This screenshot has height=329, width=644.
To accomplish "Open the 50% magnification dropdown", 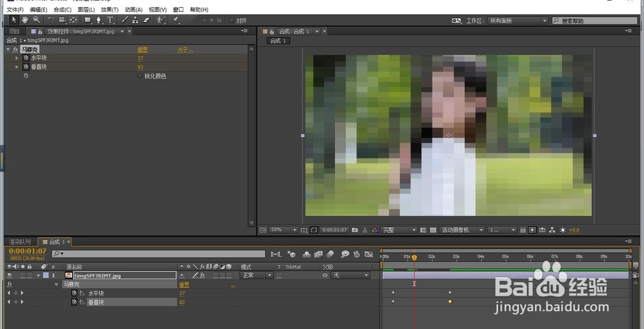I will tap(283, 230).
